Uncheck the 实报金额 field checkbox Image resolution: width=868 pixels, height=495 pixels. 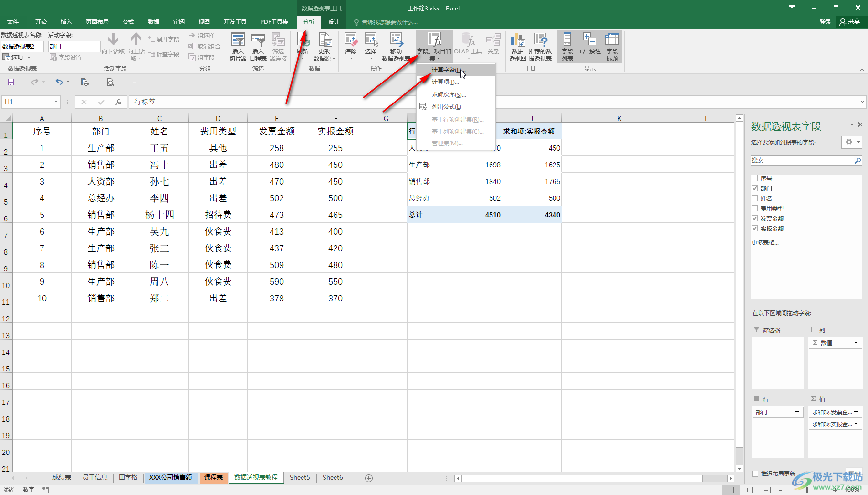point(755,228)
